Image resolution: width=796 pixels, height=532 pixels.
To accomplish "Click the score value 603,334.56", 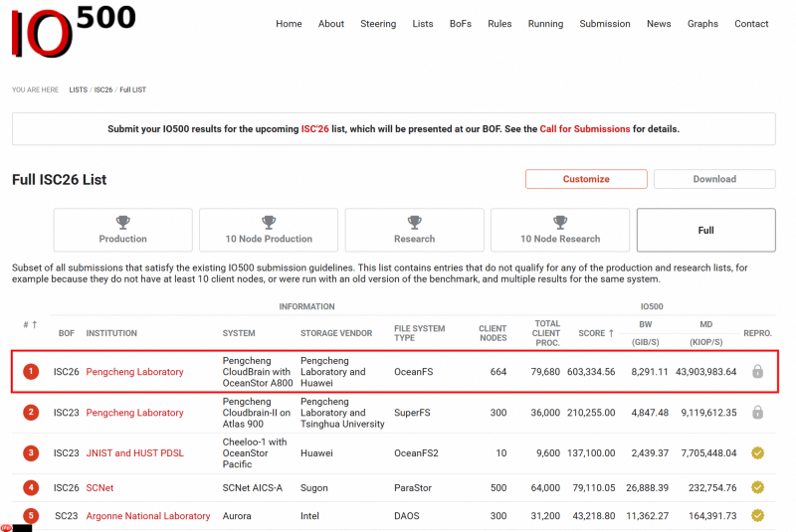I will pos(591,372).
